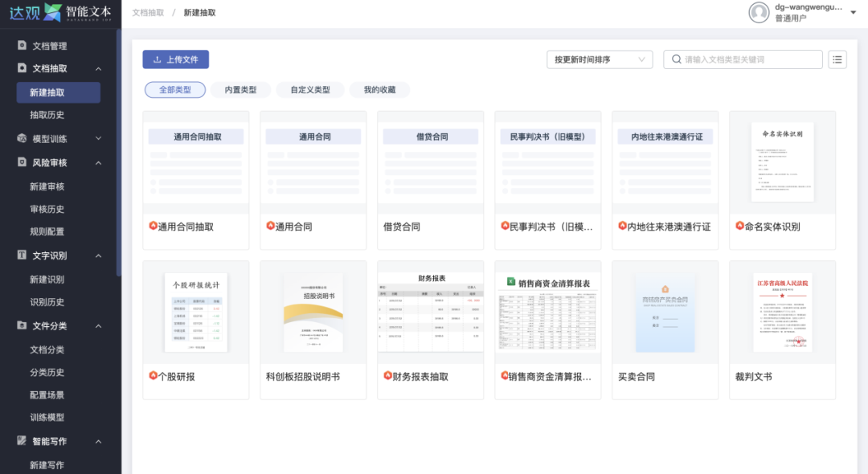Viewport: 868px width, 474px height.
Task: Open the 裁判文书 card thumbnail
Action: pyautogui.click(x=782, y=313)
